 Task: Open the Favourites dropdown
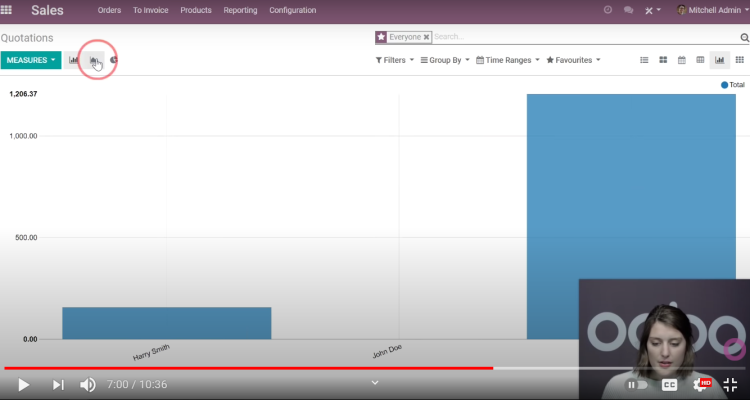tap(574, 60)
